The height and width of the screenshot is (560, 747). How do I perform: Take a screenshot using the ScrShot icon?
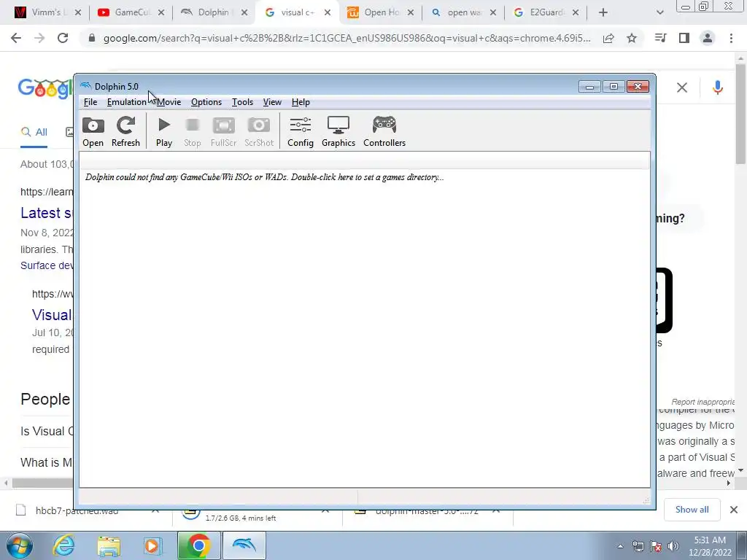tap(259, 132)
